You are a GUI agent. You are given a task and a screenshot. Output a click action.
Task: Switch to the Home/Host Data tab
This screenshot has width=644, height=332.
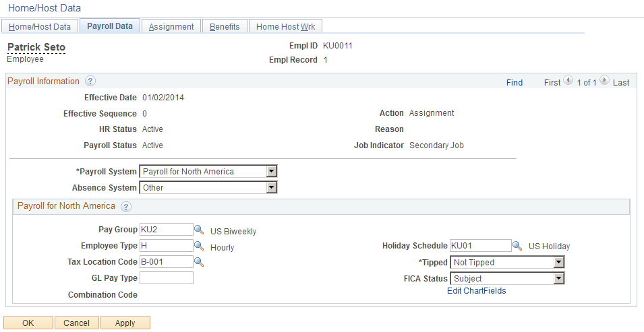tap(39, 27)
